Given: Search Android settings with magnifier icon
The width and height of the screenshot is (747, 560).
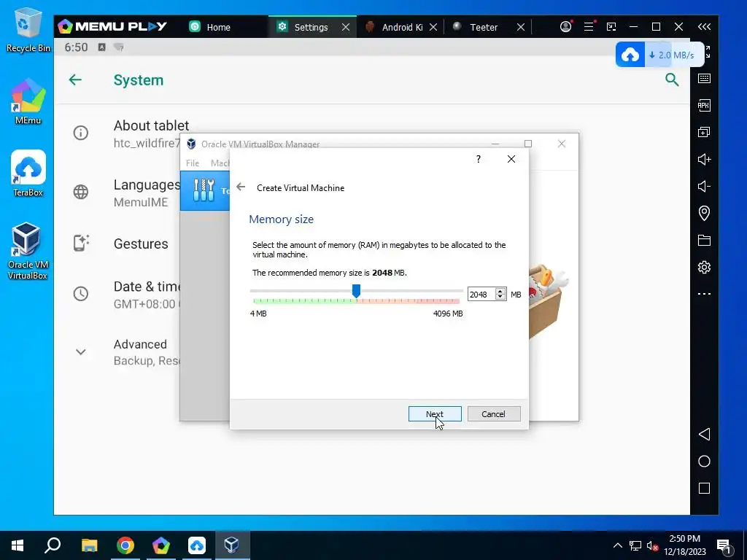Looking at the screenshot, I should click(672, 79).
